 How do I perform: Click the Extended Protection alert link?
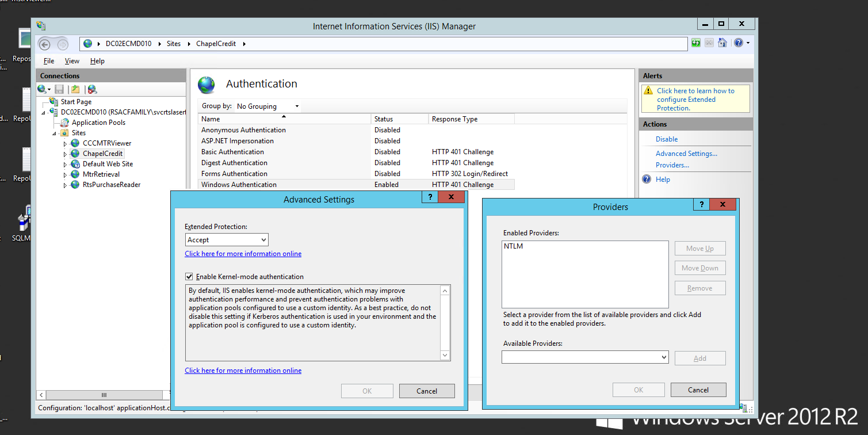(x=695, y=100)
